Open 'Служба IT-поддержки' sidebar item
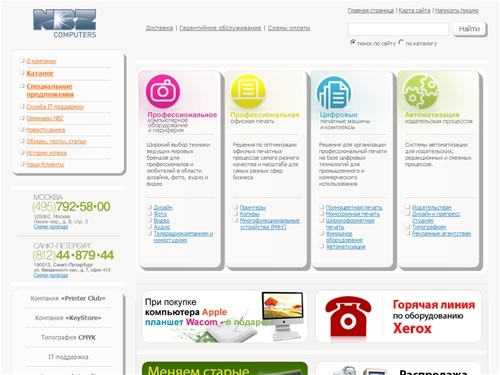Image resolution: width=500 pixels, height=375 pixels. coord(55,107)
